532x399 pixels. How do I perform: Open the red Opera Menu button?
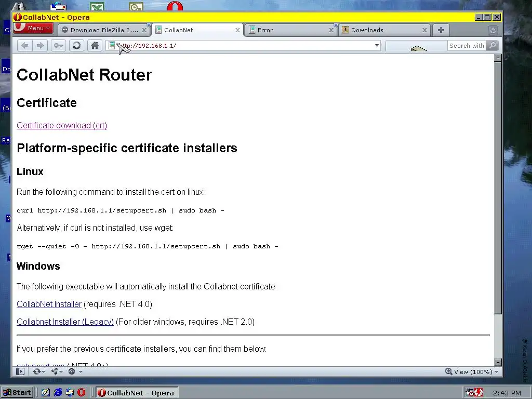pos(33,28)
